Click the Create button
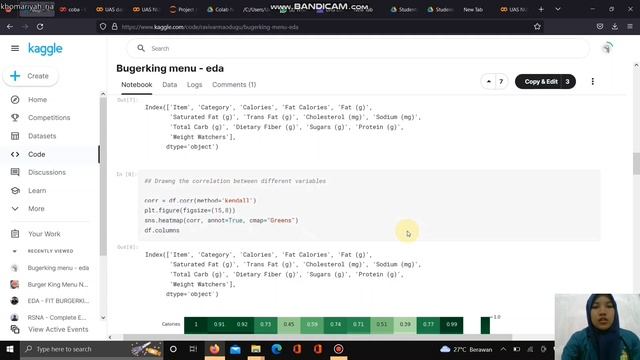 (x=31, y=76)
